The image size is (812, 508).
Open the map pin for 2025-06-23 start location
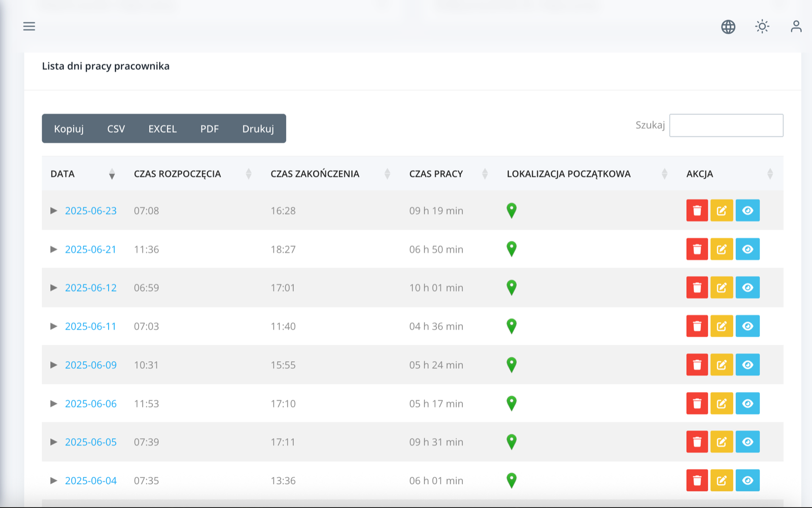coord(512,210)
